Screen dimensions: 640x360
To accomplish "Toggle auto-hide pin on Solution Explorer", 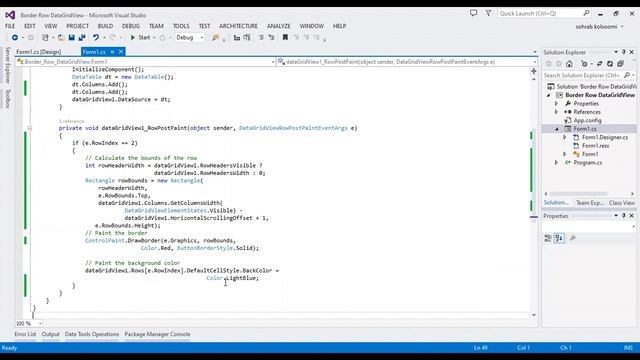I will 624,52.
